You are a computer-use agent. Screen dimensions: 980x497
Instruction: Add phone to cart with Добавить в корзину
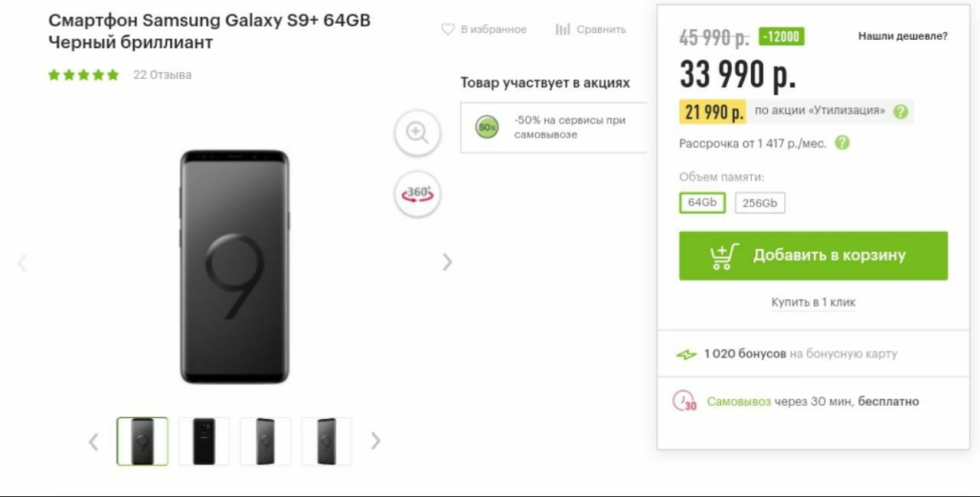click(x=813, y=256)
